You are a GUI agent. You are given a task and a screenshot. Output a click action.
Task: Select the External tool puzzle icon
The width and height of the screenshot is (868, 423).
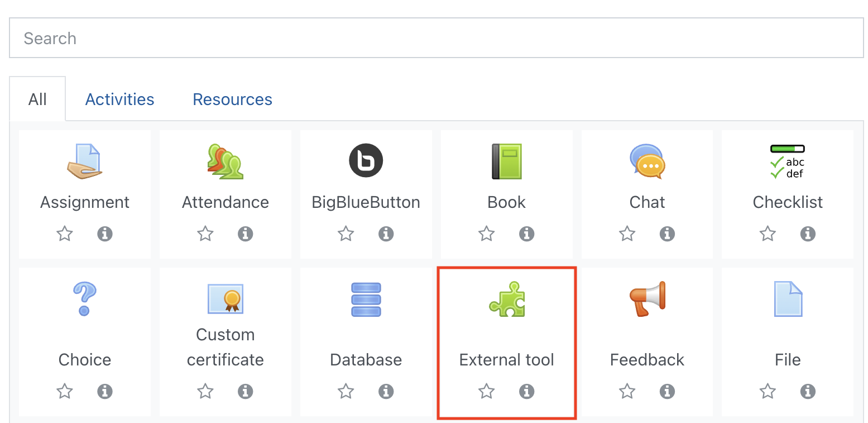point(506,300)
